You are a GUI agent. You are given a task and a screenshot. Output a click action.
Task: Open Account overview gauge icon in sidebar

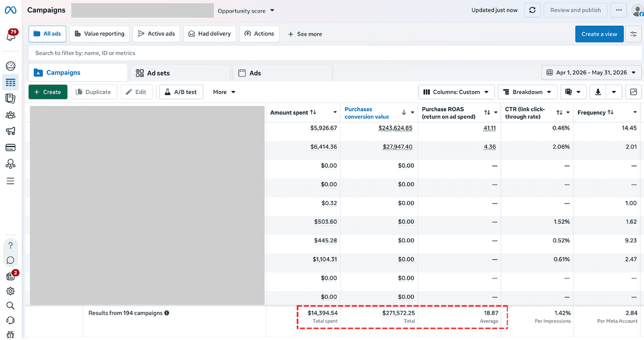10,66
